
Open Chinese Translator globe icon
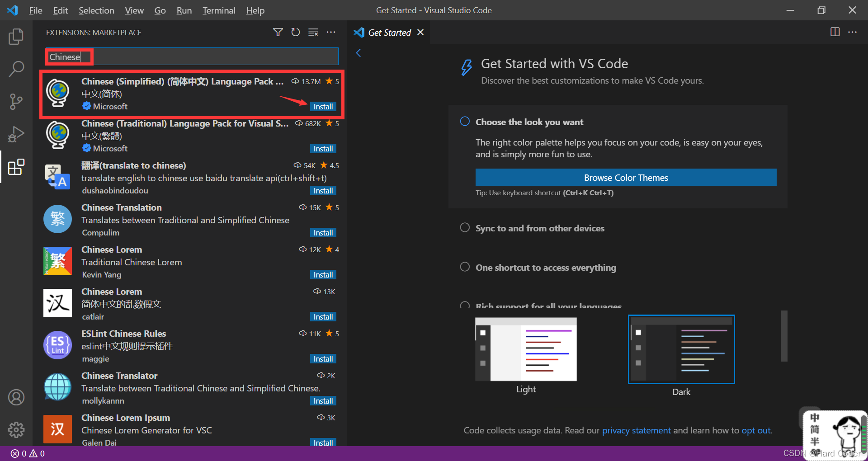point(57,387)
